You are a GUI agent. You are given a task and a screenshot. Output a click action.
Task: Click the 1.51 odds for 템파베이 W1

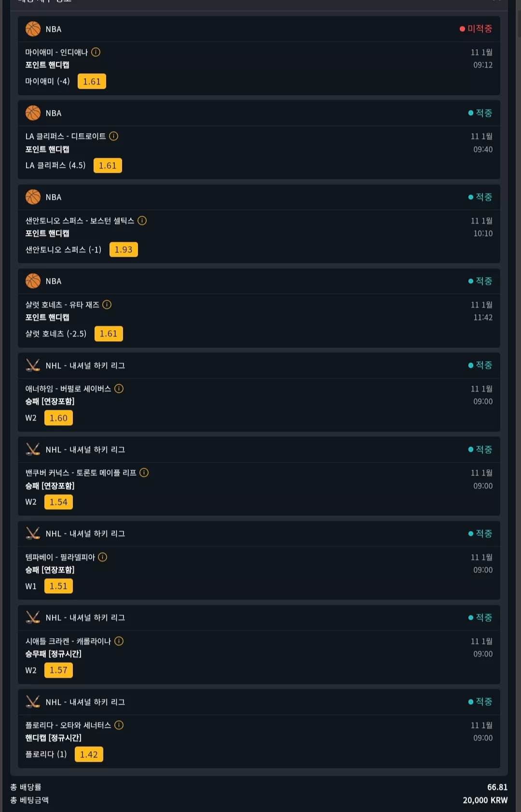point(58,586)
